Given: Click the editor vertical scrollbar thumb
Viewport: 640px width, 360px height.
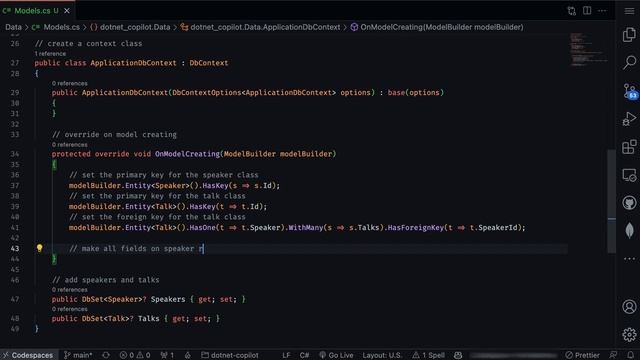Looking at the screenshot, I should point(611,201).
